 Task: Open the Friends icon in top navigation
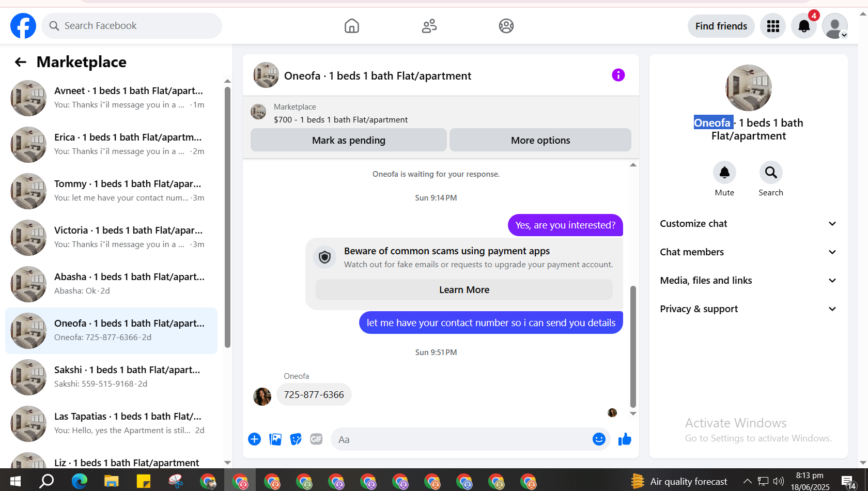(429, 26)
